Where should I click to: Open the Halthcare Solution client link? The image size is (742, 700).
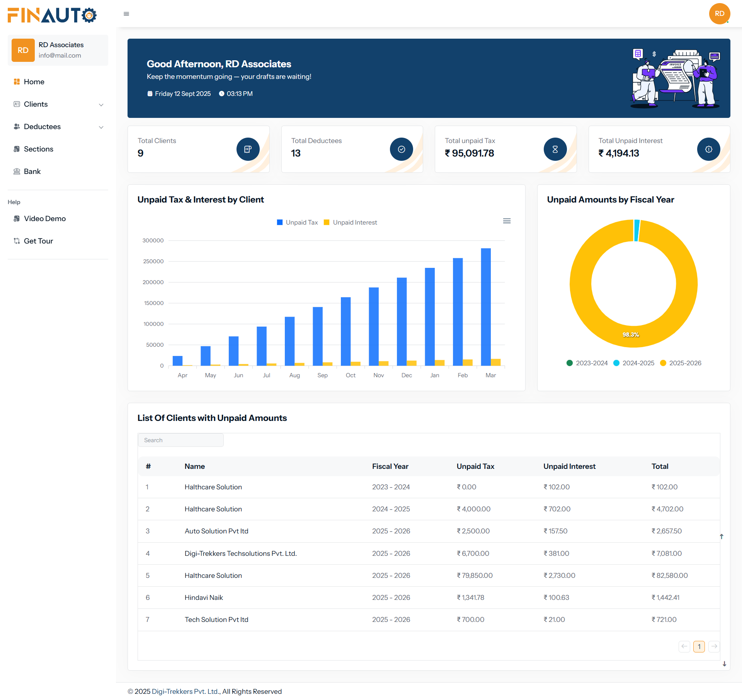click(x=213, y=487)
